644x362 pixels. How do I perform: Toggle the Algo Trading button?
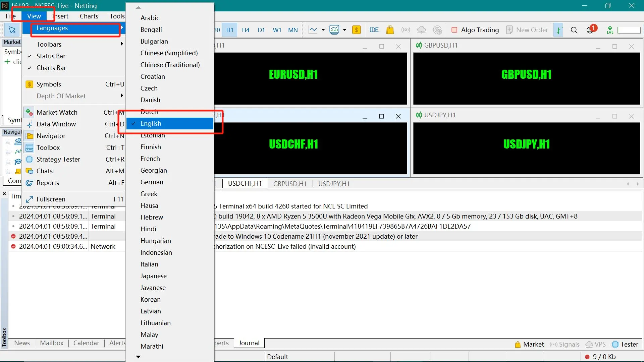pyautogui.click(x=475, y=30)
